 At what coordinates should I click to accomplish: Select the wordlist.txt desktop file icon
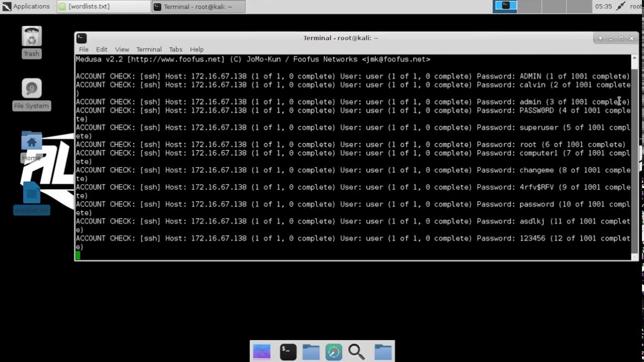31,199
